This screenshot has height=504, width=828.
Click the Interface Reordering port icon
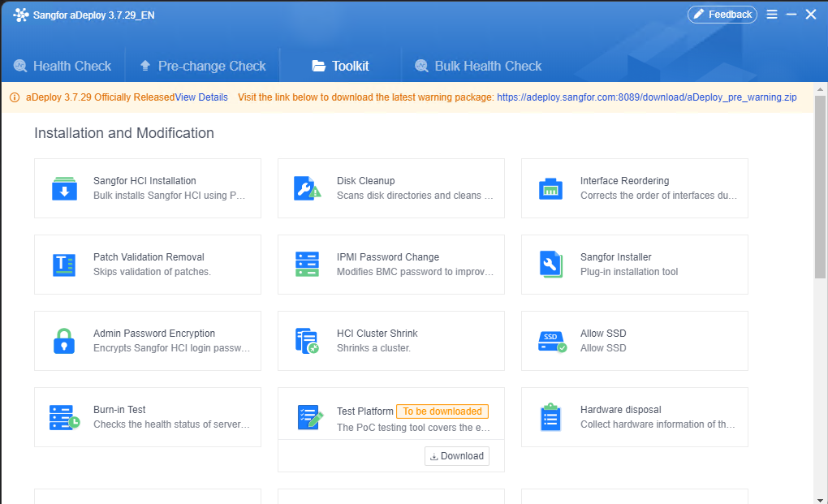[x=550, y=188]
